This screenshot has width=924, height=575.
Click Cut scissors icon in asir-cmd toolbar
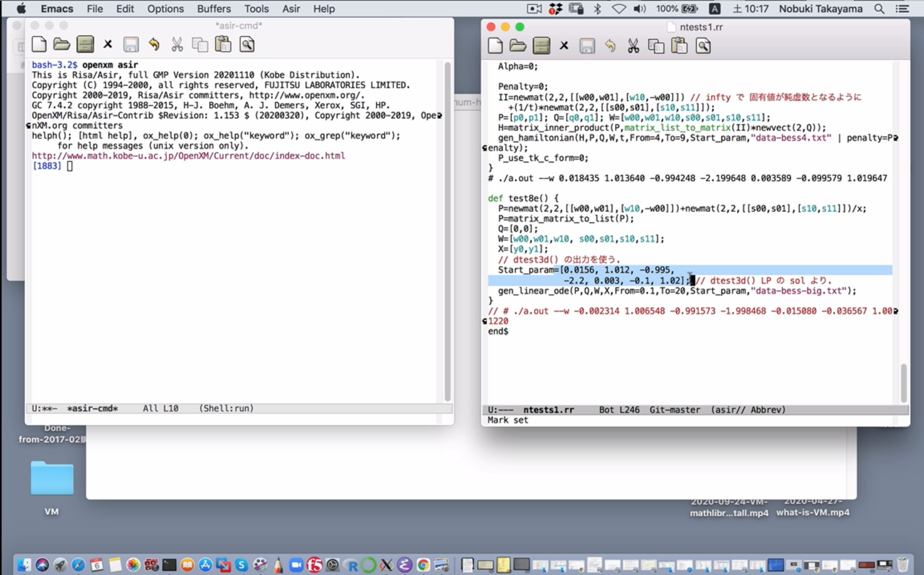pyautogui.click(x=177, y=45)
